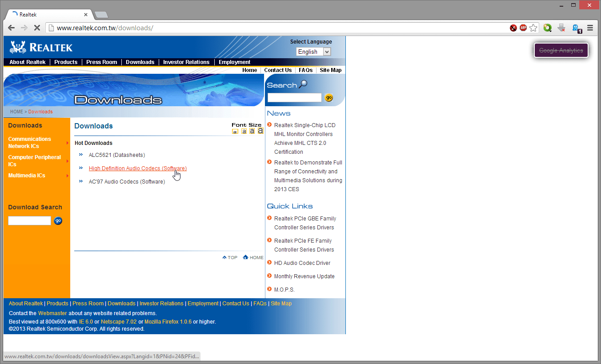Click the HOME breadcrumb link

click(x=16, y=112)
